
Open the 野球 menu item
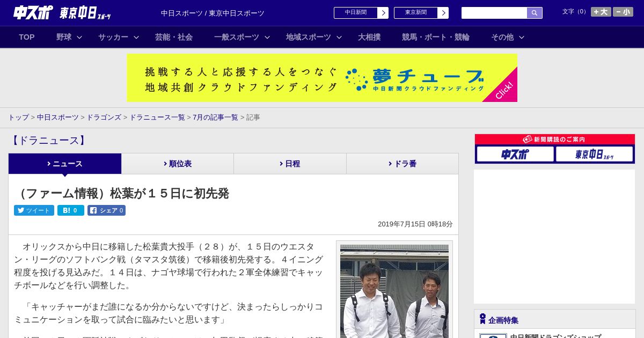64,37
